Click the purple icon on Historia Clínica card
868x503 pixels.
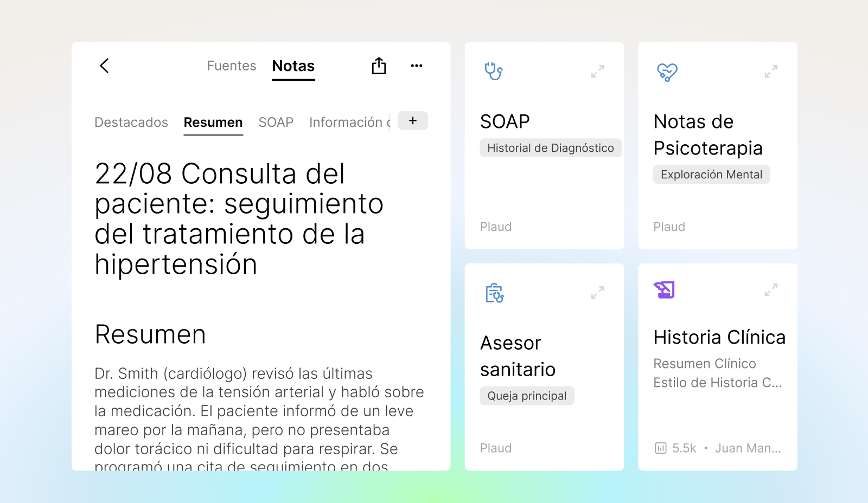click(x=664, y=290)
